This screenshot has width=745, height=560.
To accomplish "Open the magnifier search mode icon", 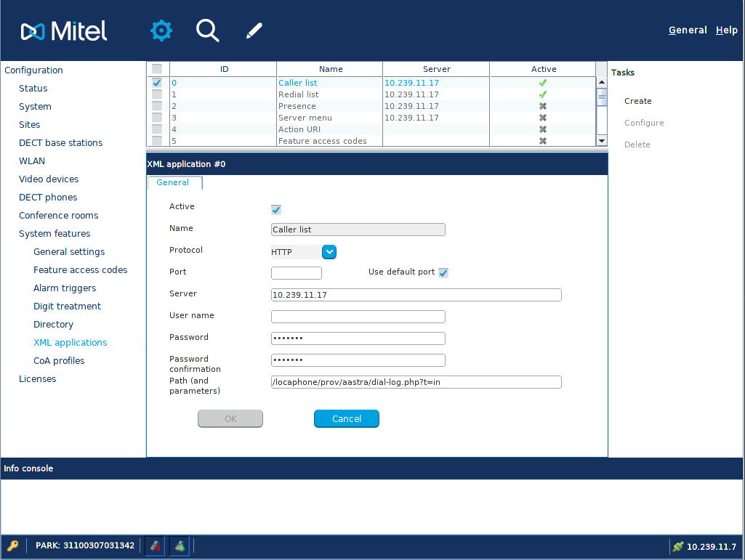I will coord(207,31).
